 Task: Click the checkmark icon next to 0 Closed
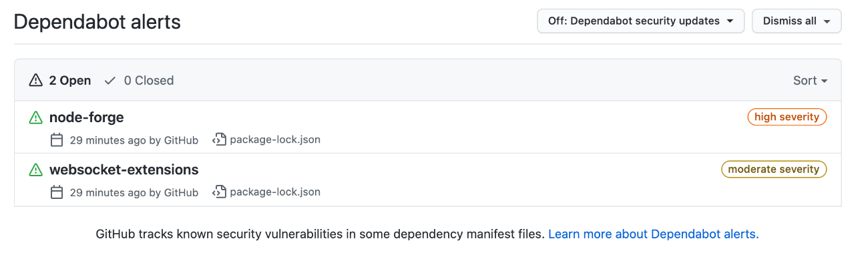pyautogui.click(x=110, y=81)
